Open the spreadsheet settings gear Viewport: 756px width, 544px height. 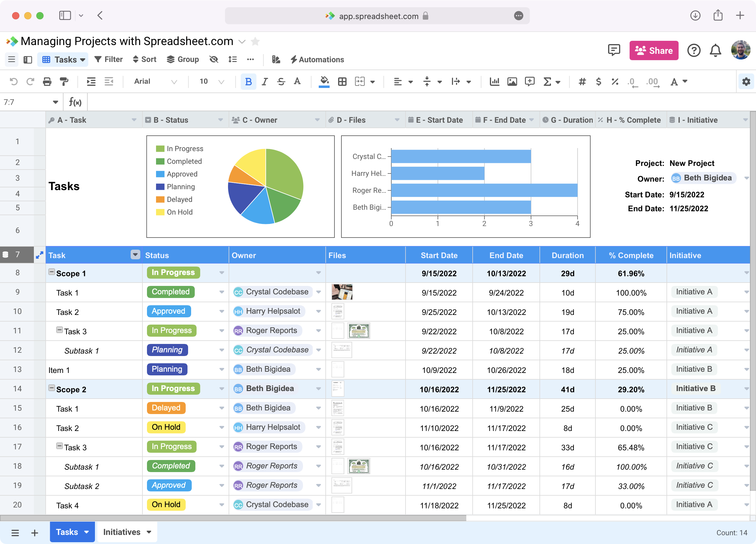coord(746,82)
